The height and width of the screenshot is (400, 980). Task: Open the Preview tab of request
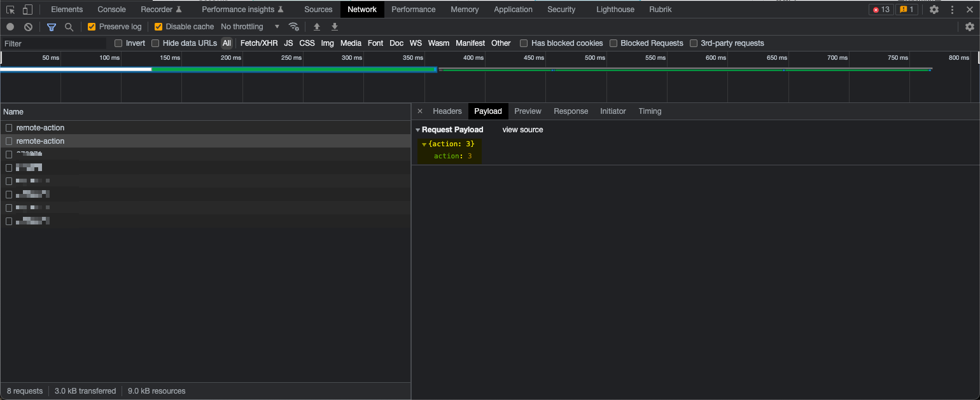[x=528, y=111]
